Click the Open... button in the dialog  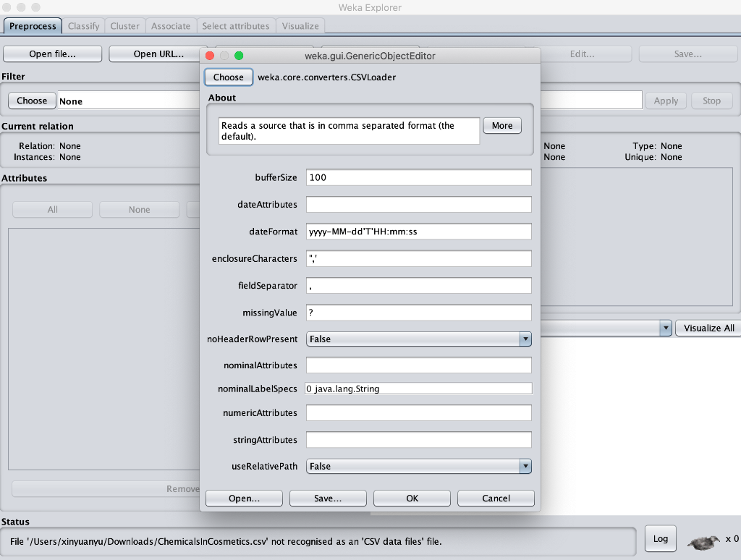pyautogui.click(x=244, y=498)
